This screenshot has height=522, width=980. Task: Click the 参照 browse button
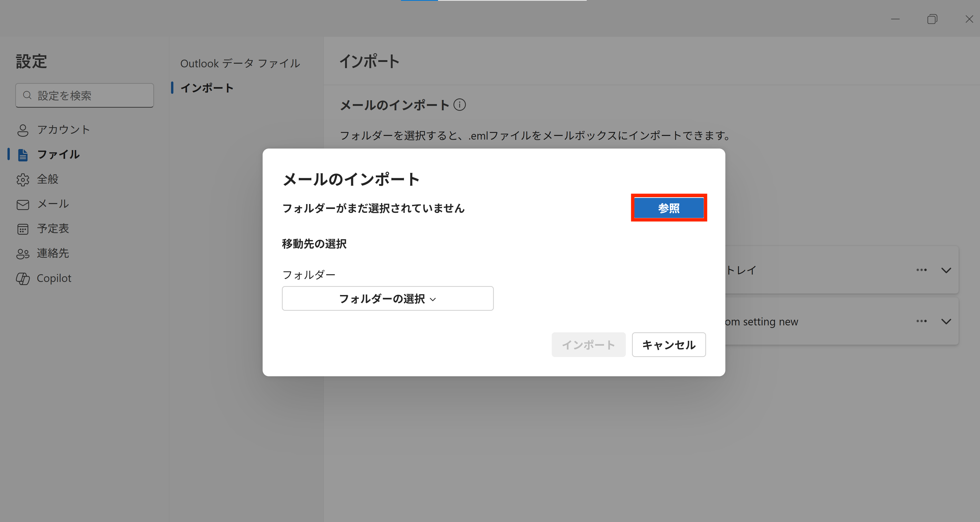(x=669, y=208)
